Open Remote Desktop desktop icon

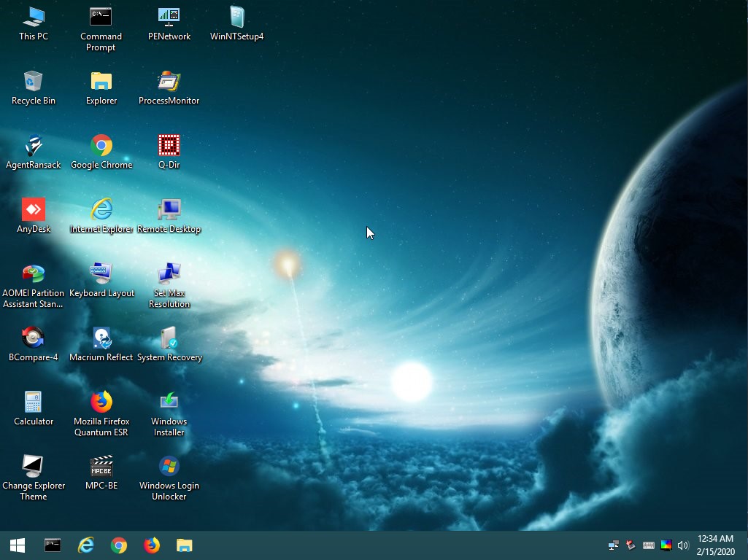pyautogui.click(x=169, y=217)
